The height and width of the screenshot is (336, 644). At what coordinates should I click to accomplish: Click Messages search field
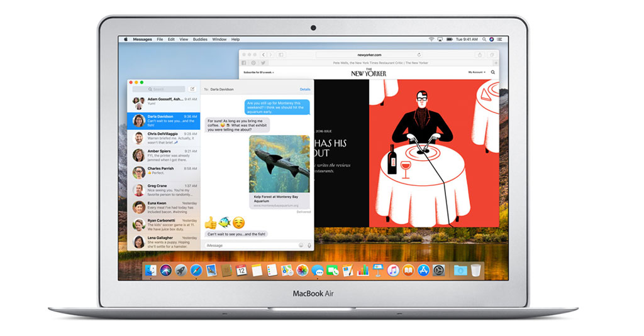158,89
